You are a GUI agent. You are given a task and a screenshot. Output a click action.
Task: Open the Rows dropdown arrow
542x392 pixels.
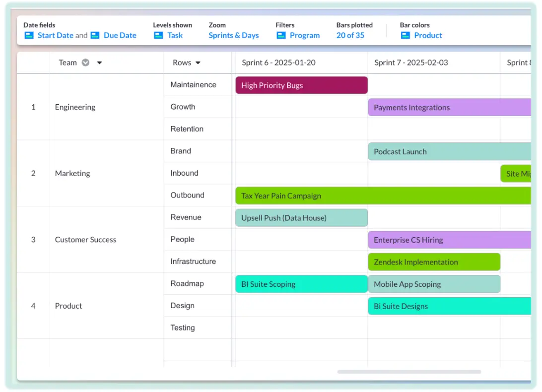click(198, 63)
